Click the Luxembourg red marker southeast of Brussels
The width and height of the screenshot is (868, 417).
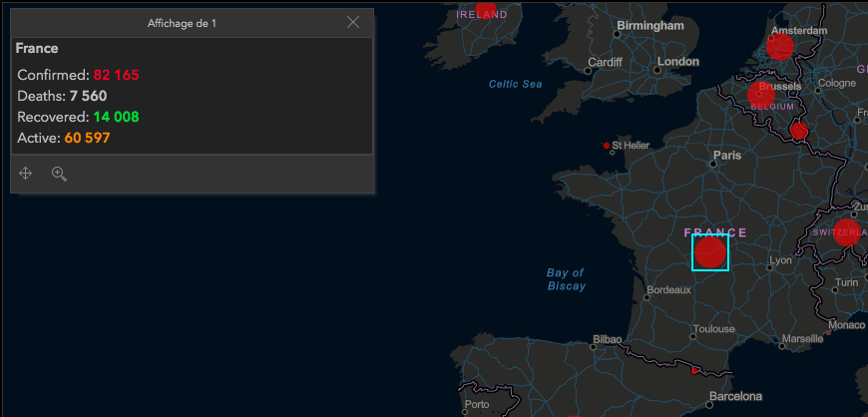coord(798,131)
